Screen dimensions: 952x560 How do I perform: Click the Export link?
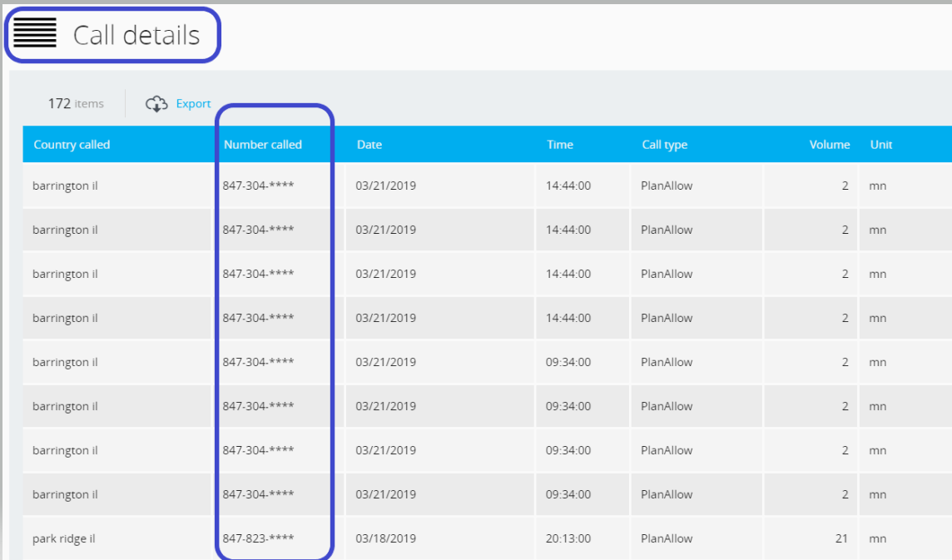(x=193, y=104)
